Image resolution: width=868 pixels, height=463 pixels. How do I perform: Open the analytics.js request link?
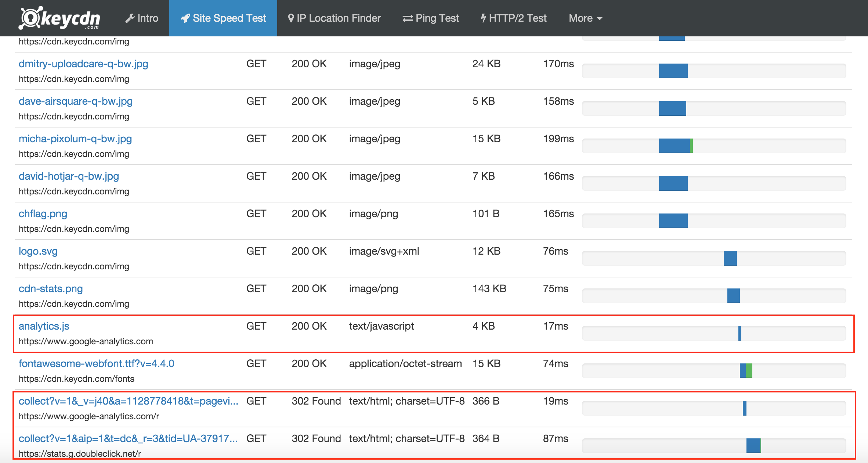pos(44,326)
